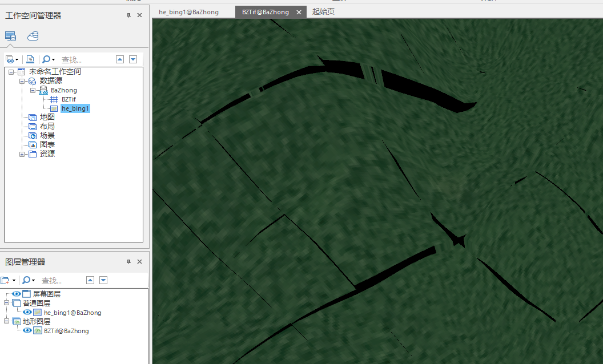Collapse the BaZhong datasource node

coord(33,90)
